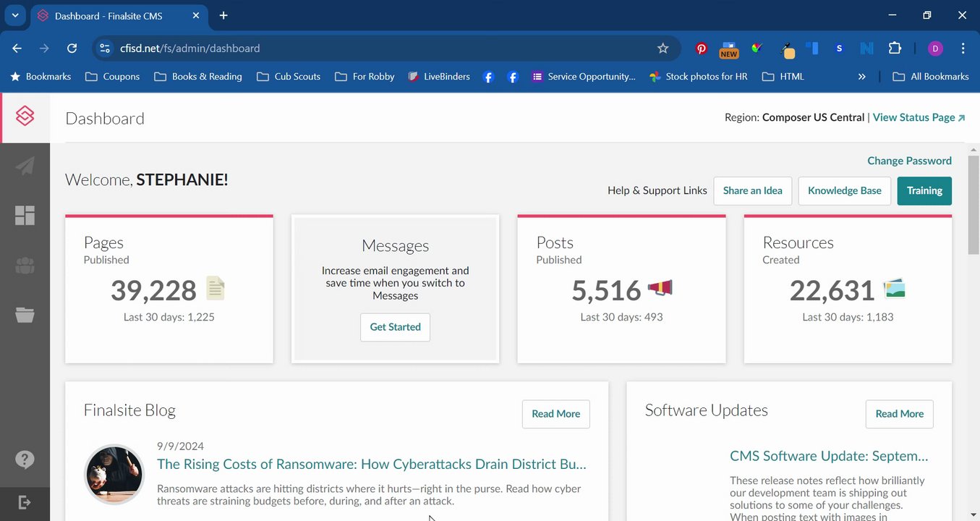This screenshot has width=980, height=521.
Task: Open the people group Constituents module
Action: [x=25, y=265]
